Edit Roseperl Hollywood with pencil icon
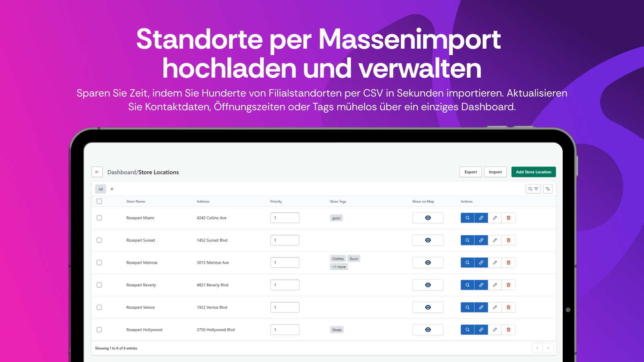 (495, 330)
